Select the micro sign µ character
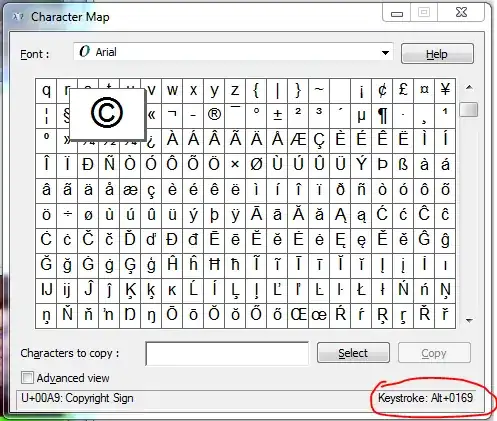Viewport: 497px width, 421px height. 361,115
